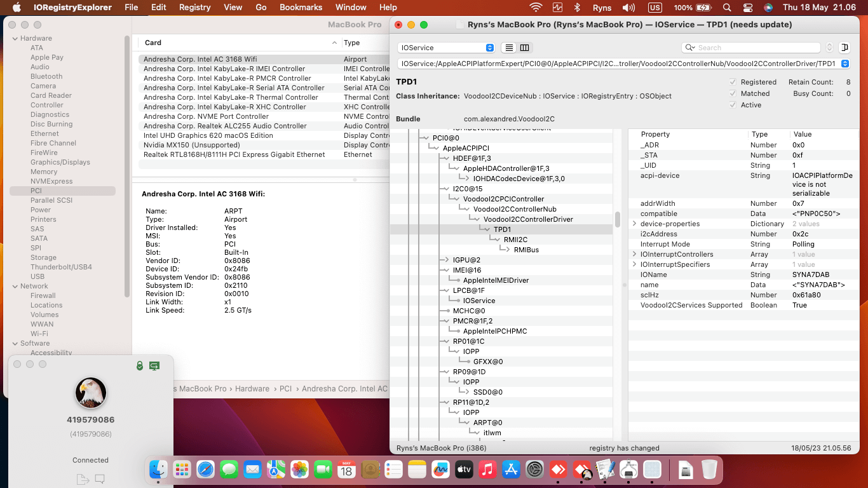Switch to column browser view in toolbar
This screenshot has height=488, width=868.
coord(525,48)
